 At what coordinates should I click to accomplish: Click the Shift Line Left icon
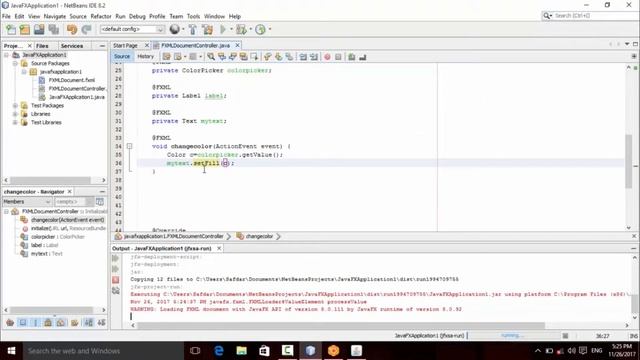tap(303, 57)
